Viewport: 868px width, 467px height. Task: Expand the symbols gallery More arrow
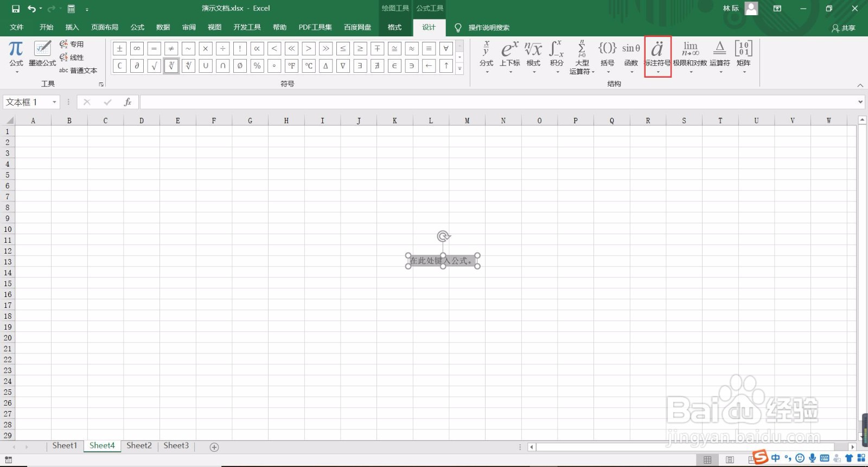pos(460,68)
